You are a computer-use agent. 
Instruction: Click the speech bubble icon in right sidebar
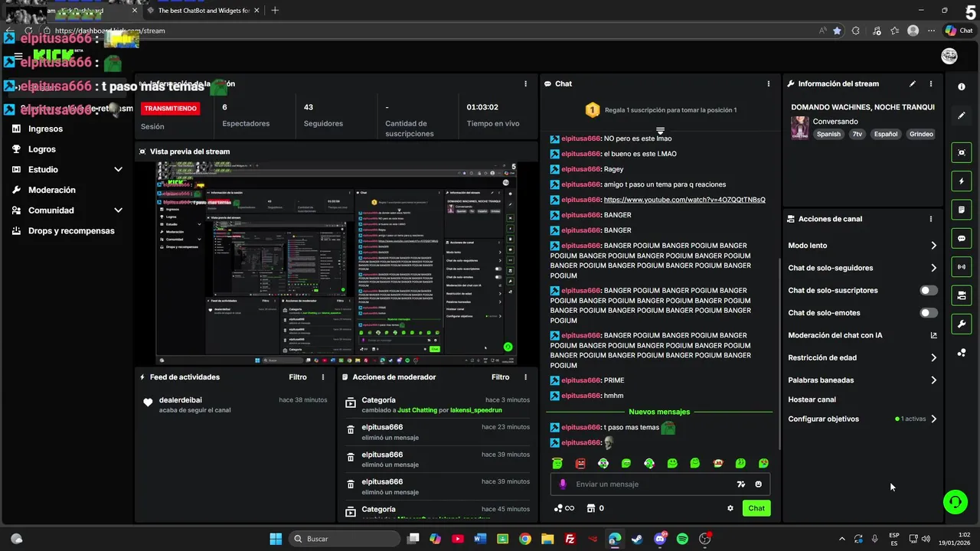(962, 238)
